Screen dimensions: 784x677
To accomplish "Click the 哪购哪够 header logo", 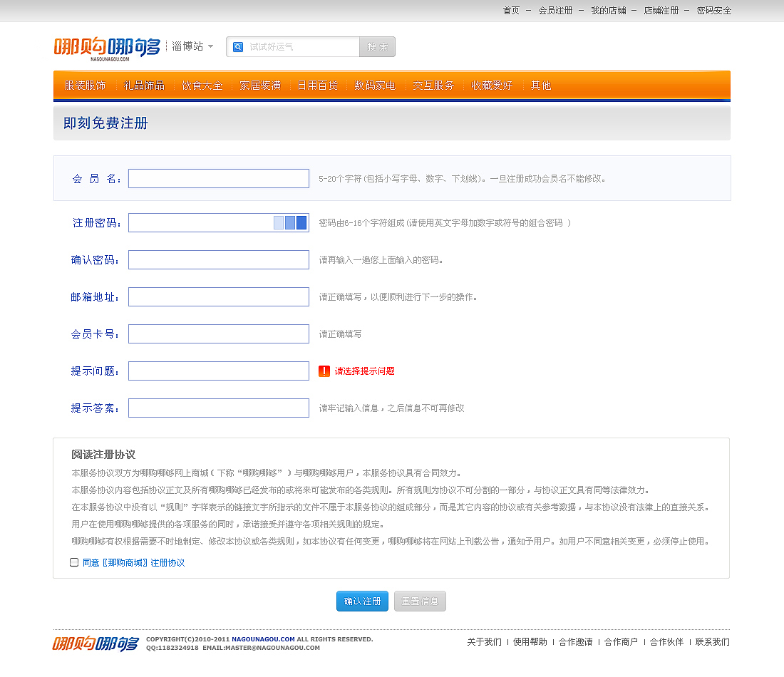I will 107,48.
